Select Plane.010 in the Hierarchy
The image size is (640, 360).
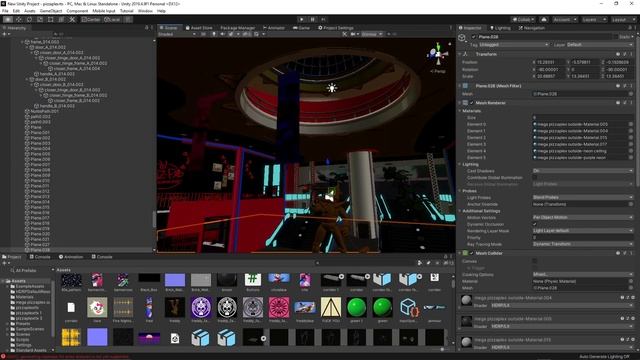pos(40,180)
